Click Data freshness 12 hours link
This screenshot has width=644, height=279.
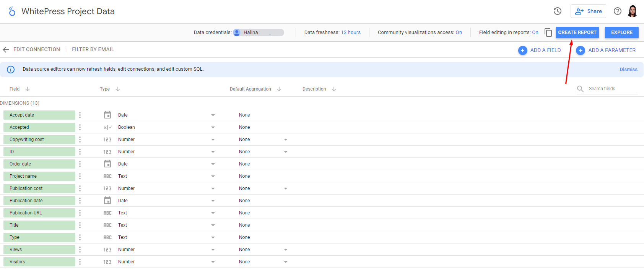pyautogui.click(x=351, y=32)
